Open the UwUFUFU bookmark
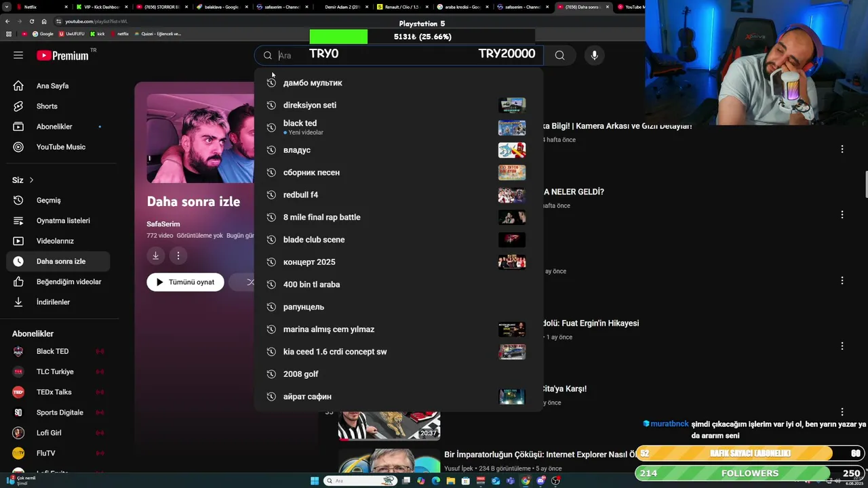Viewport: 868px width, 488px height. [x=71, y=34]
